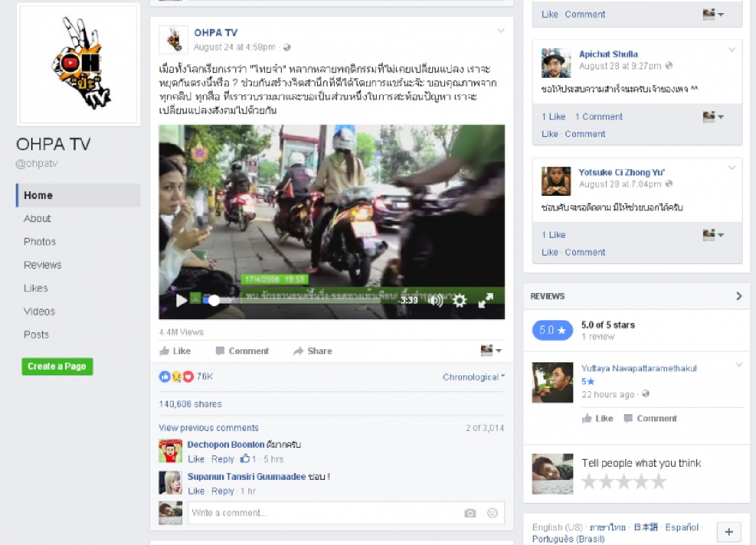Like Supanun Tansiri Guumaadee's comment
The width and height of the screenshot is (756, 545).
click(196, 491)
